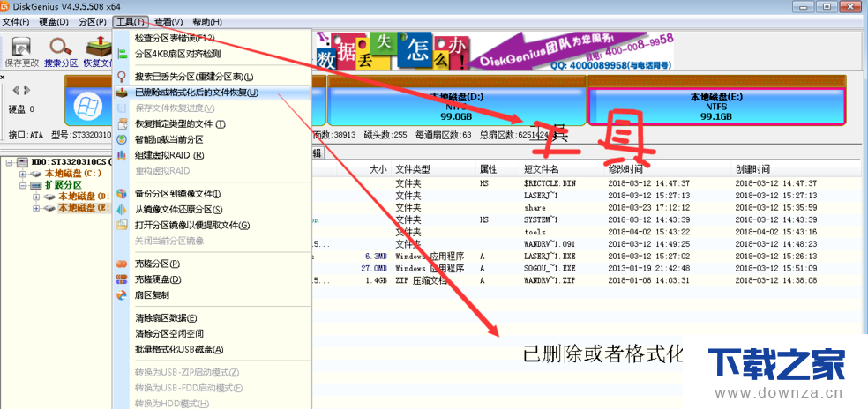
Task: Select 扩展分区 label in tree
Action: [64, 185]
